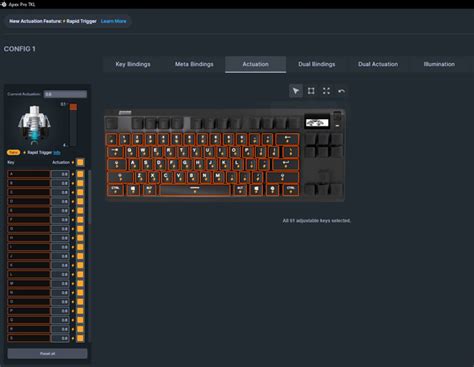This screenshot has width=474, height=367.
Task: Click the Apex Pro TKL app logo
Action: 4,4
